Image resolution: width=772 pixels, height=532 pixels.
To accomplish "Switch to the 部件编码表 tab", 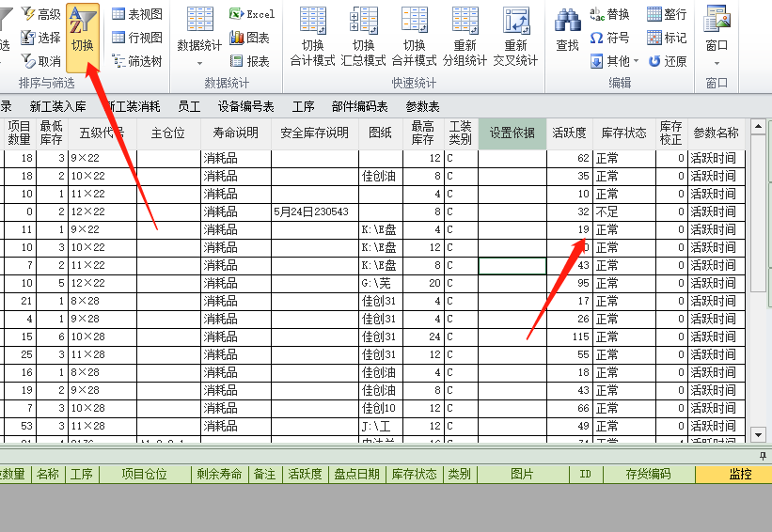I will tap(359, 106).
